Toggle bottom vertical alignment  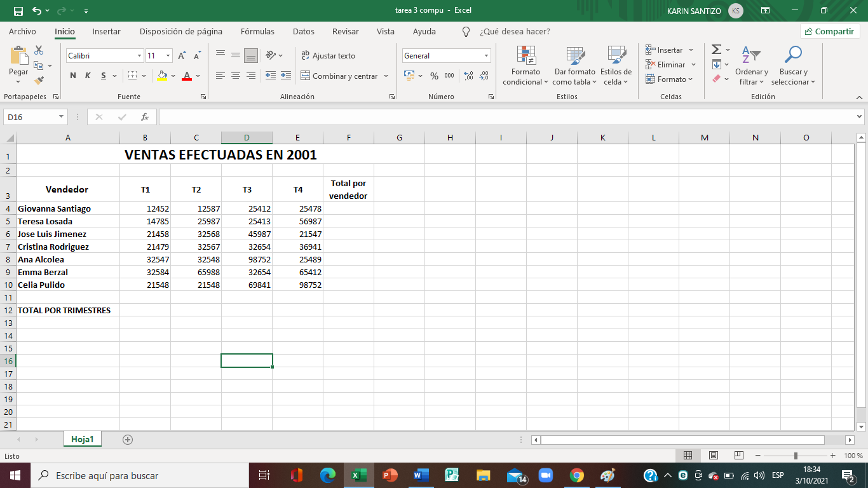tap(251, 55)
